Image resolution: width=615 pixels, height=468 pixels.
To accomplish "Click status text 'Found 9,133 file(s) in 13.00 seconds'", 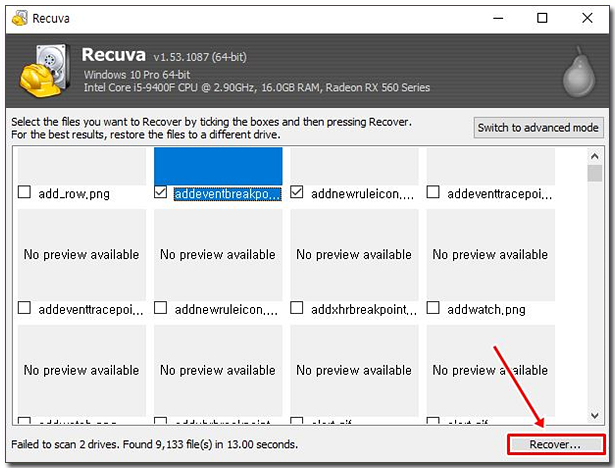I will [x=210, y=444].
